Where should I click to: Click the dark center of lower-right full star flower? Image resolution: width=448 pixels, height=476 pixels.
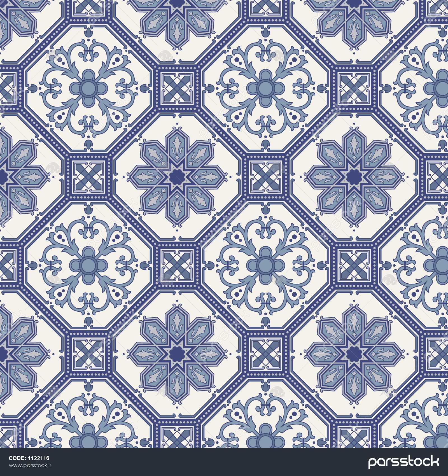(x=352, y=352)
